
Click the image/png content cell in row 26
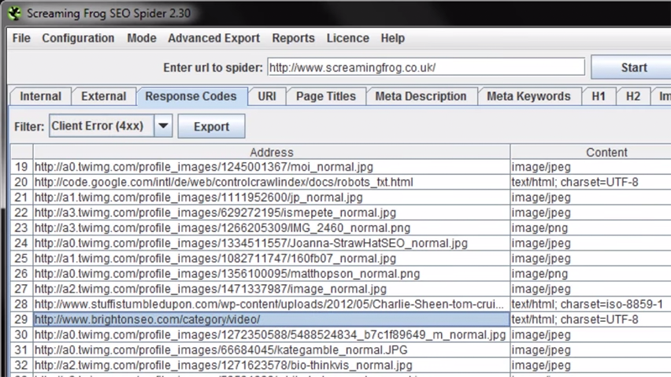click(x=591, y=274)
